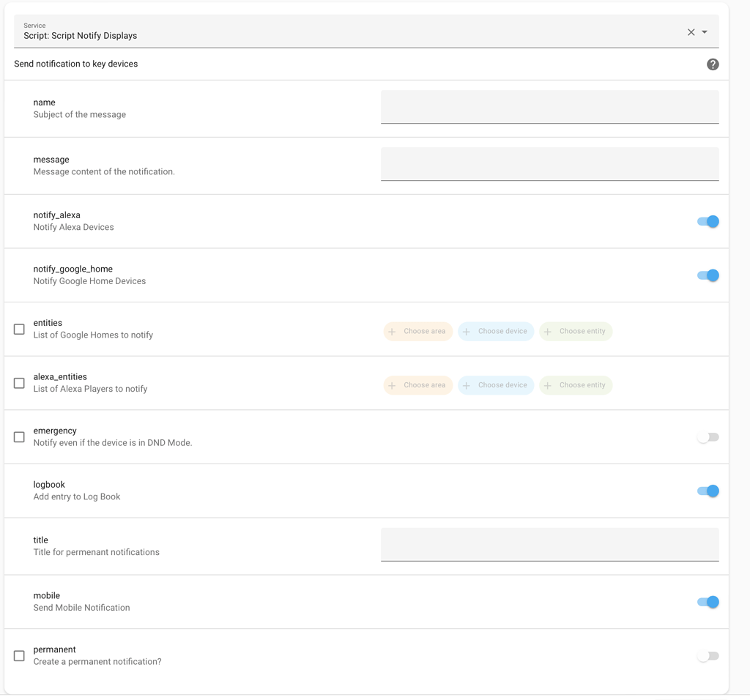
Task: Turn off Notify Google Home Devices
Action: (x=707, y=275)
